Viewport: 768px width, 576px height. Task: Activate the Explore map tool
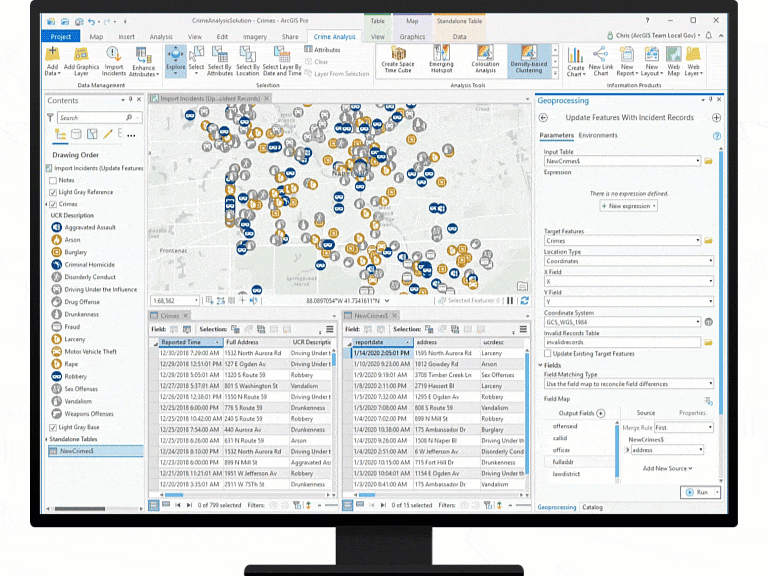(175, 61)
